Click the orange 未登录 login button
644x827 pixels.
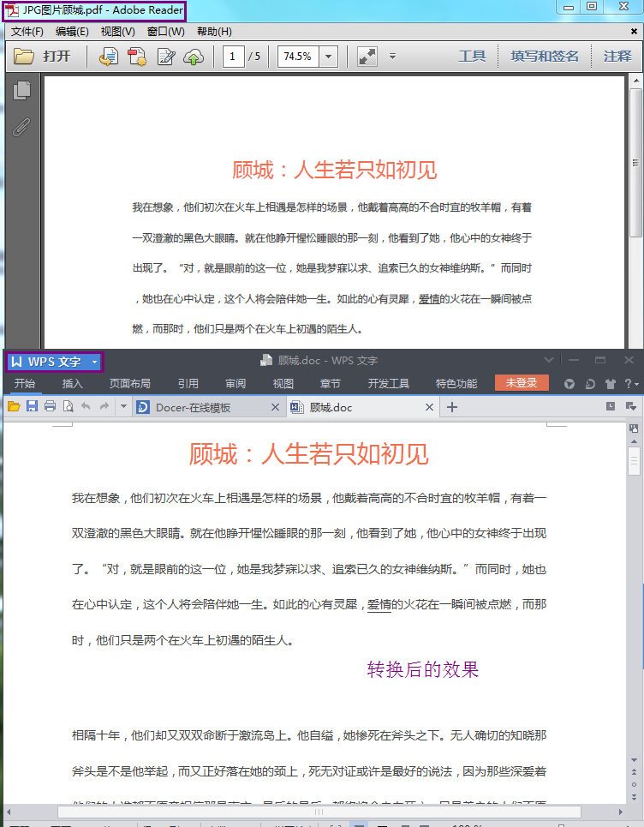(x=522, y=383)
